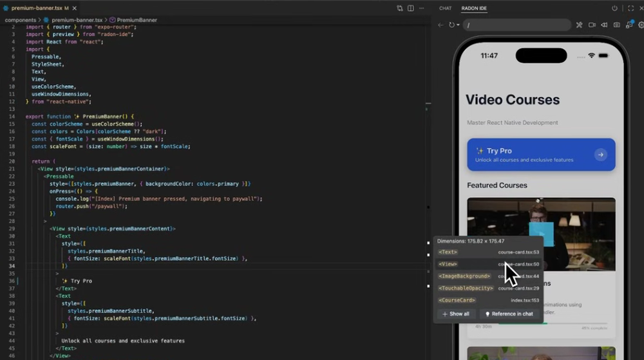Reload the app with the refresh icon
The image size is (644, 360).
tap(451, 25)
